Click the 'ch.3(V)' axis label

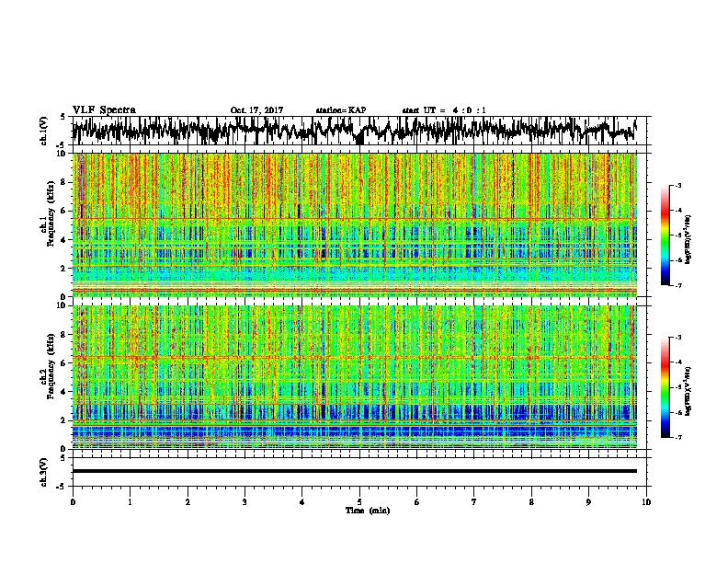pyautogui.click(x=43, y=472)
